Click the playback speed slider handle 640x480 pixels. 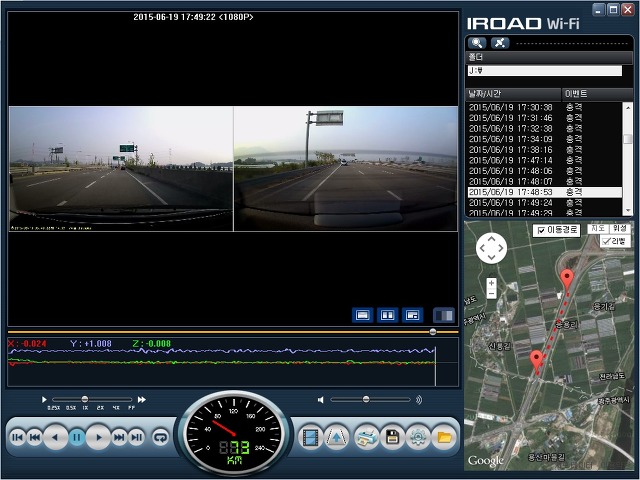point(84,399)
